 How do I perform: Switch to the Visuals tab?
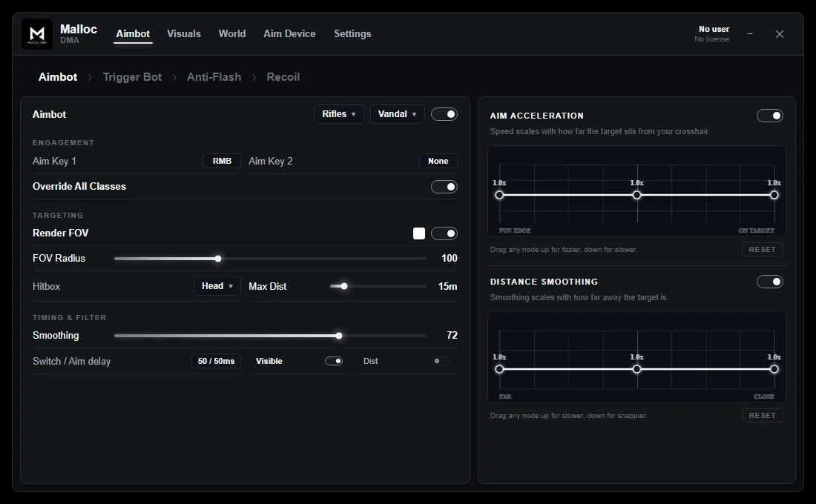coord(184,34)
